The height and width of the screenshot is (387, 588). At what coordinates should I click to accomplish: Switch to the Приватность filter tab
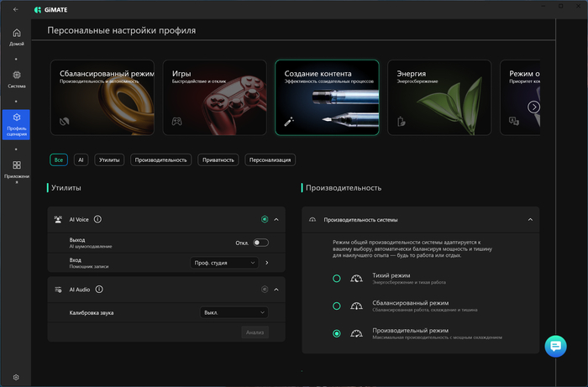click(x=218, y=160)
